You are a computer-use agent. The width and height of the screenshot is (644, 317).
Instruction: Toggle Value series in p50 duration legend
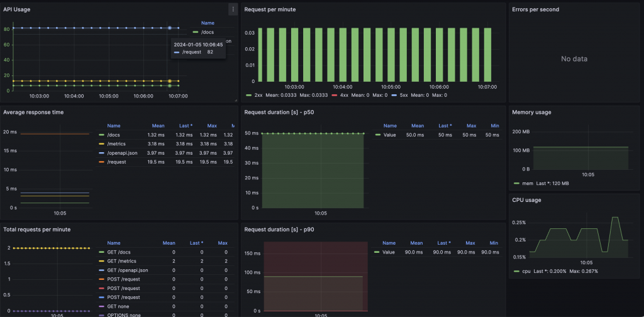click(x=390, y=135)
